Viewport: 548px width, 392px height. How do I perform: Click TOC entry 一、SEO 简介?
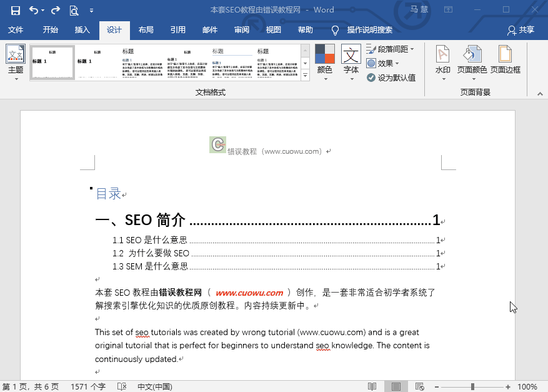141,220
